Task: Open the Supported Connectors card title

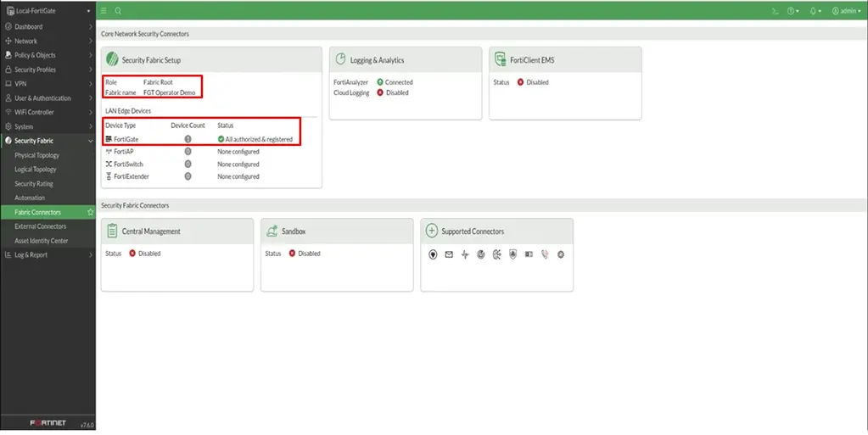Action: [x=473, y=231]
